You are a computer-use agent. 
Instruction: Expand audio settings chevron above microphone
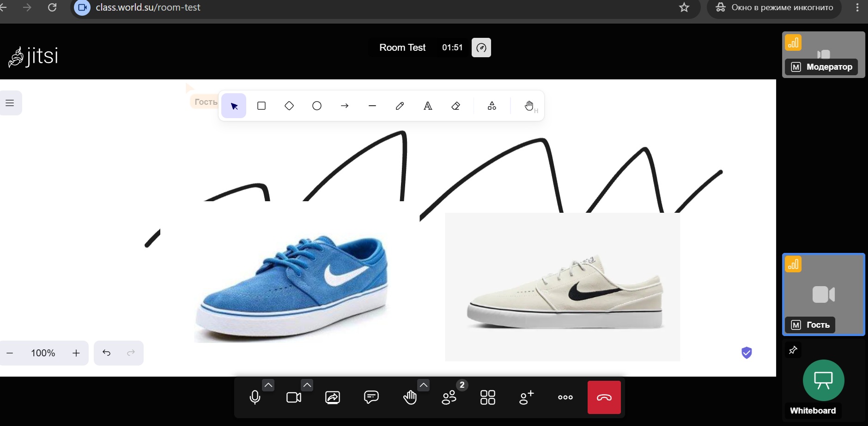[x=268, y=384]
